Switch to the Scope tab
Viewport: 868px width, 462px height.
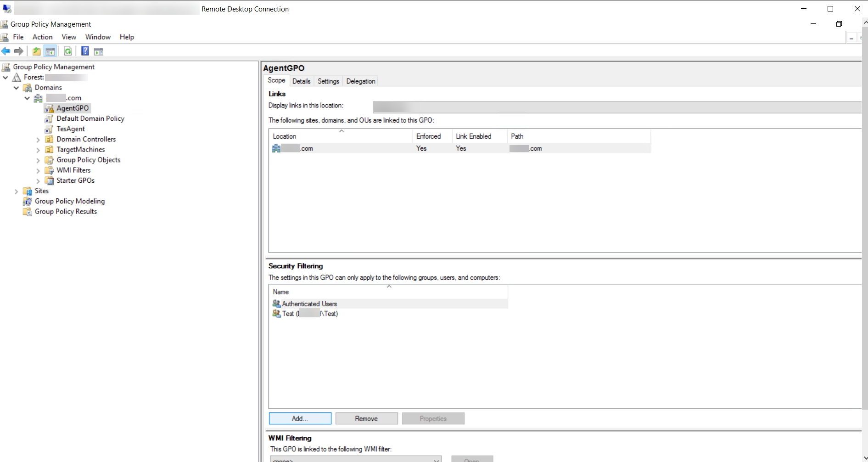[276, 80]
